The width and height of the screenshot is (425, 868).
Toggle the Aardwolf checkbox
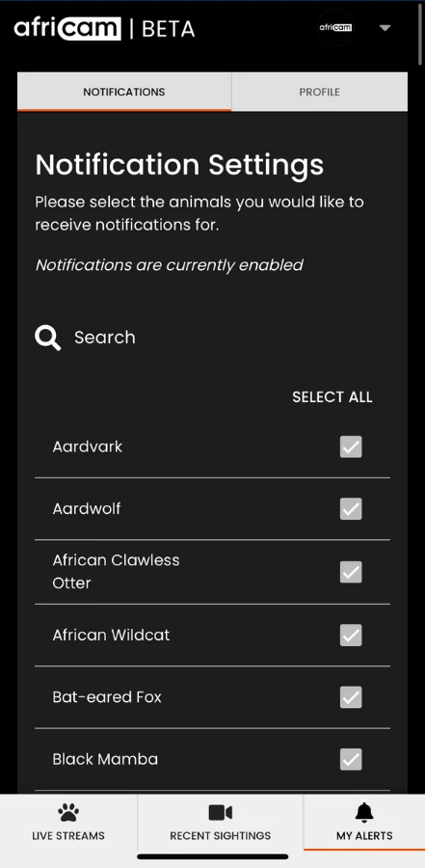pyautogui.click(x=351, y=508)
